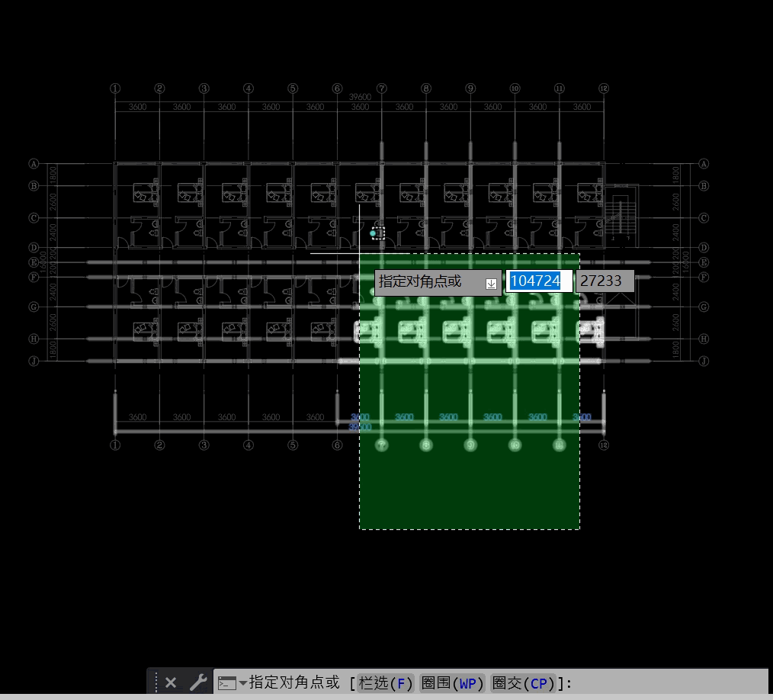Screen dimensions: 773x700
Task: Click the 39600 overall dimension text at top
Action: (360, 97)
